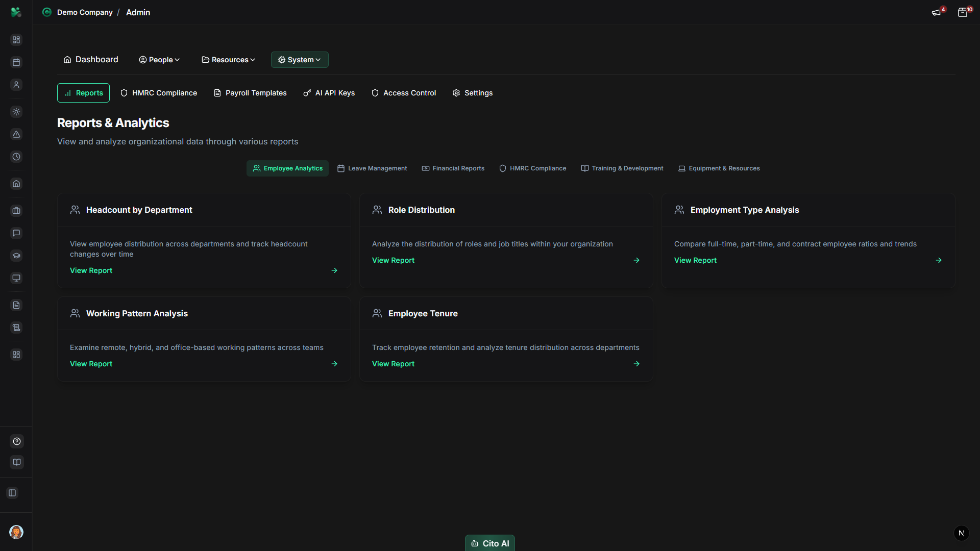View the Employee Tenure report
980x551 pixels.
(x=393, y=364)
